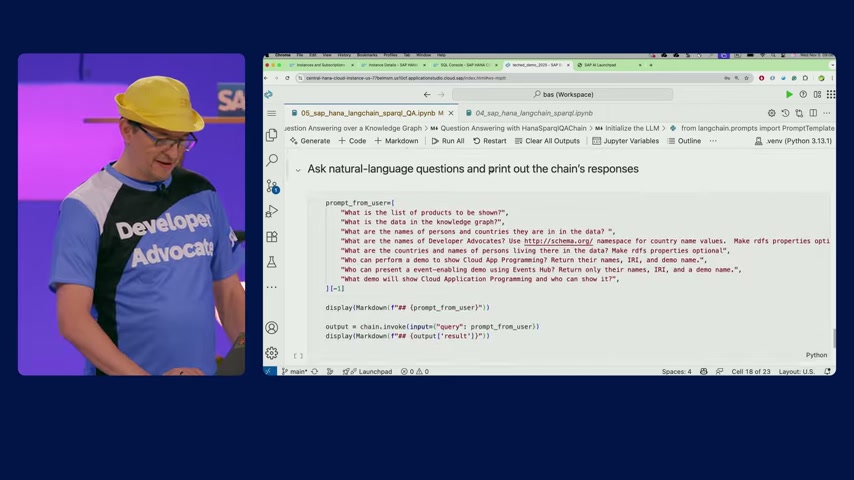
Task: Open notebook settings gear in editor actions
Action: coord(772,113)
